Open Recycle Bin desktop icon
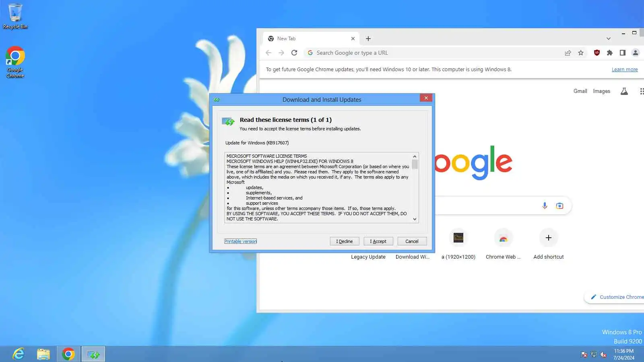 [15, 16]
